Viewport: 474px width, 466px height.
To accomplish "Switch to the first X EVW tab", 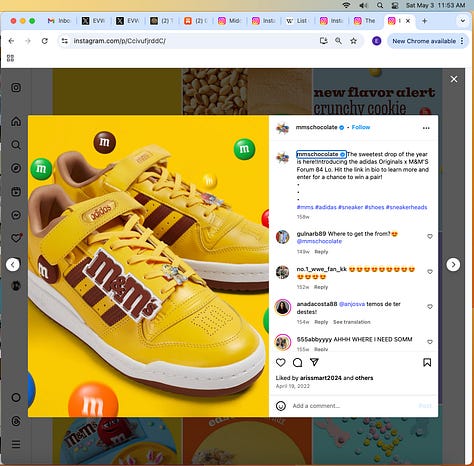I will tap(93, 21).
